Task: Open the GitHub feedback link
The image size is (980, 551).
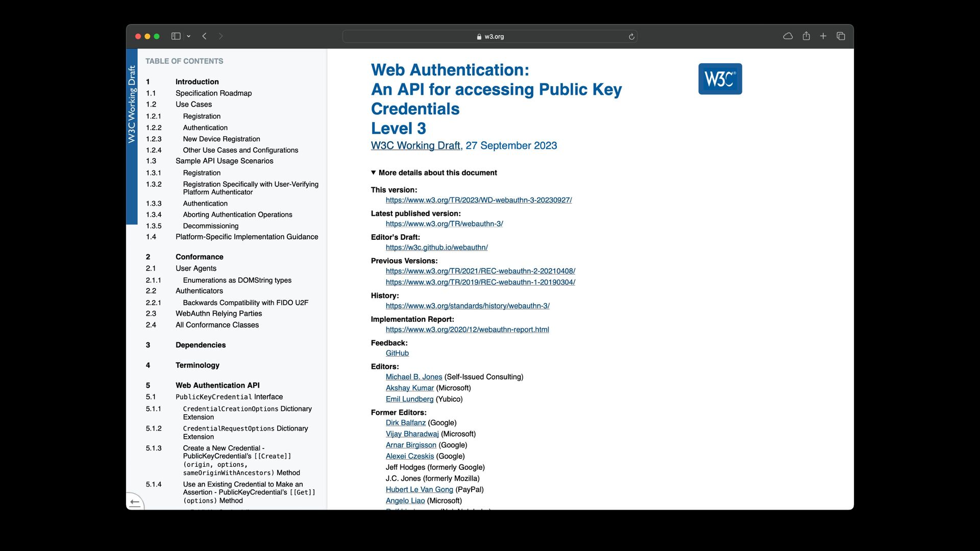Action: click(x=397, y=353)
